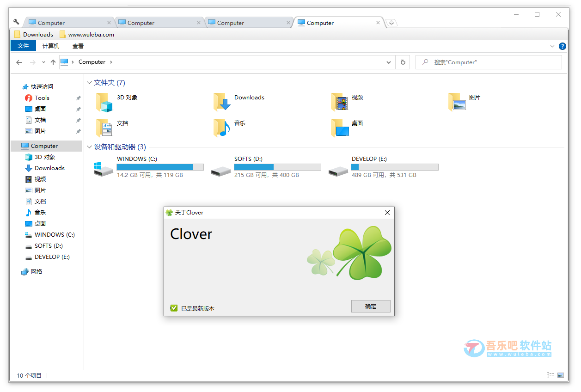Open address bar history dropdown arrow

[x=389, y=62]
